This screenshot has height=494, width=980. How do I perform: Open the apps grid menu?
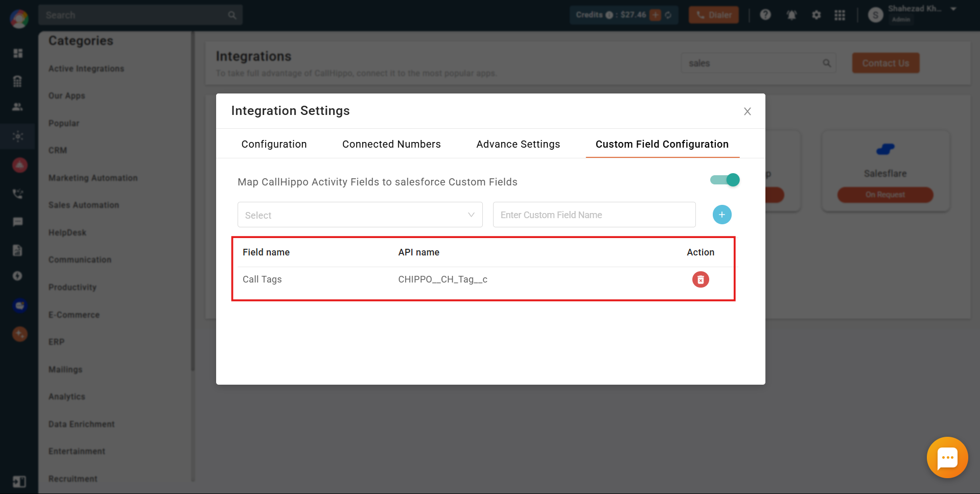840,15
